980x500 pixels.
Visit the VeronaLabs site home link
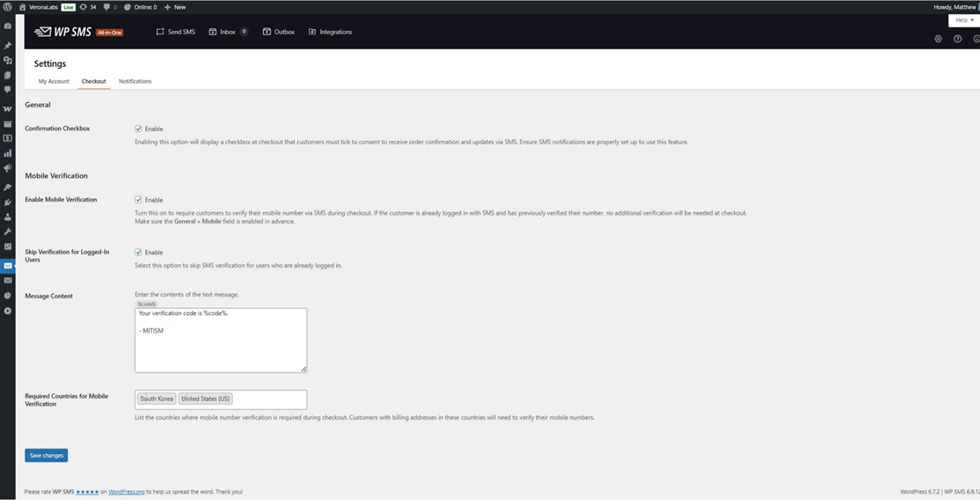click(38, 7)
